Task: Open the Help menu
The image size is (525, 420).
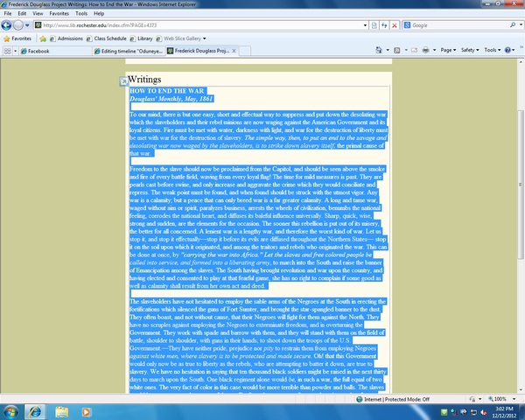Action: (99, 13)
